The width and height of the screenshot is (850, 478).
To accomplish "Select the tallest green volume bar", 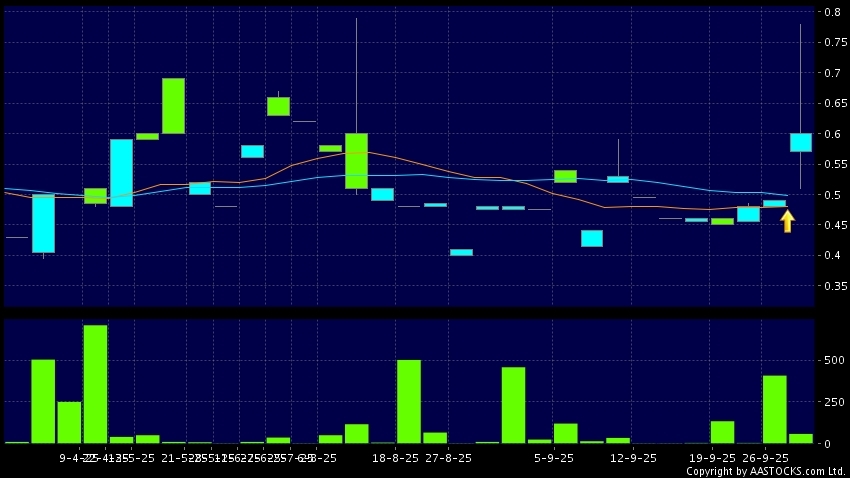I will point(95,384).
